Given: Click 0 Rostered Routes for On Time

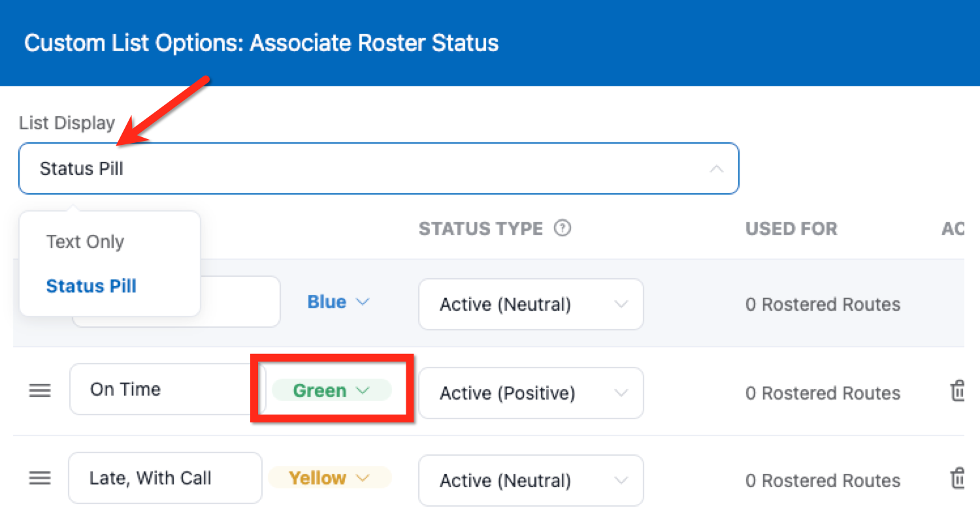Looking at the screenshot, I should coord(823,393).
